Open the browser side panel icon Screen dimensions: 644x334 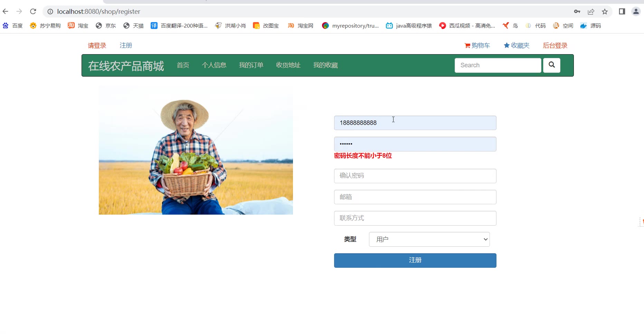[x=622, y=11]
